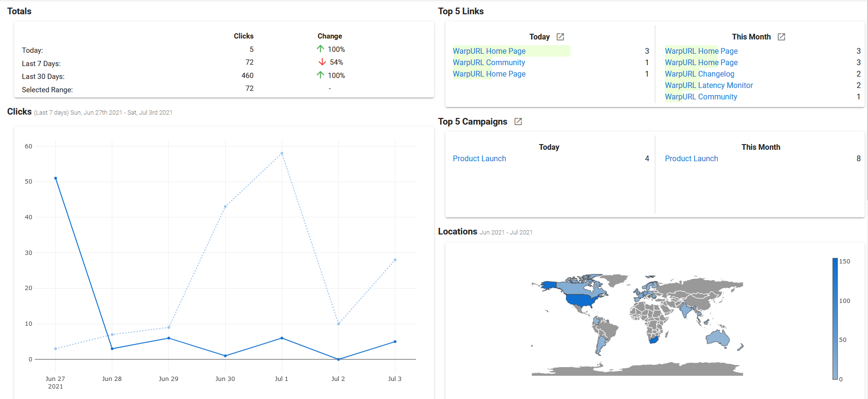Image resolution: width=868 pixels, height=399 pixels.
Task: Click the dotted line point on Jul 2
Action: pos(338,324)
